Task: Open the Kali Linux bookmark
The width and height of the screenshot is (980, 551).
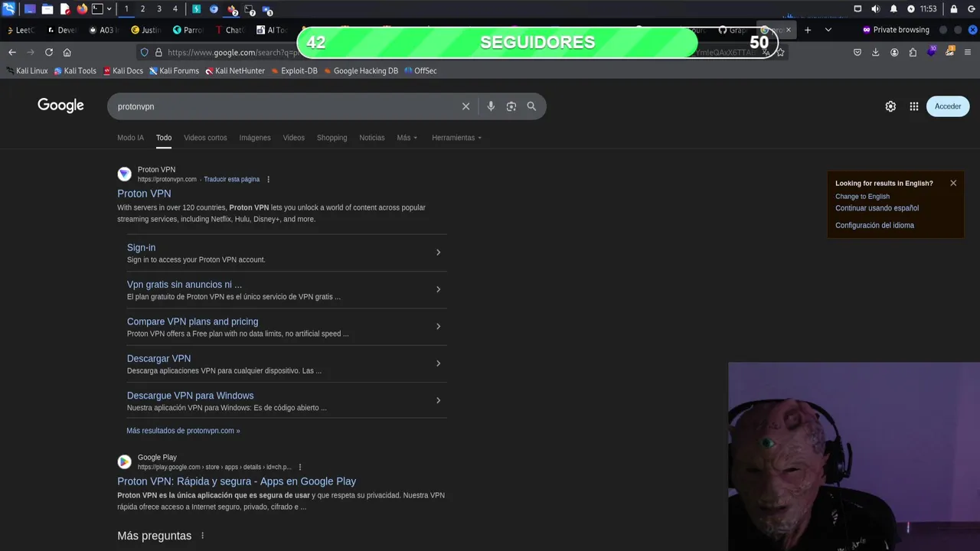Action: [x=27, y=70]
